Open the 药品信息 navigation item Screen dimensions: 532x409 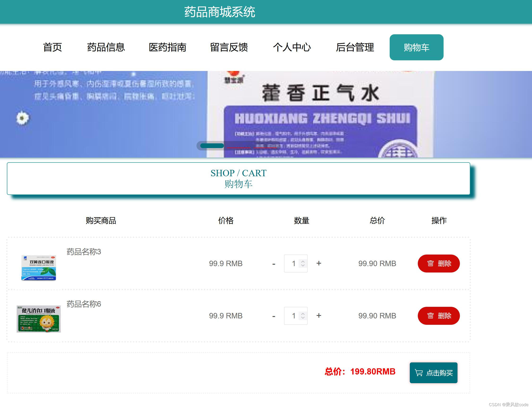tap(106, 48)
